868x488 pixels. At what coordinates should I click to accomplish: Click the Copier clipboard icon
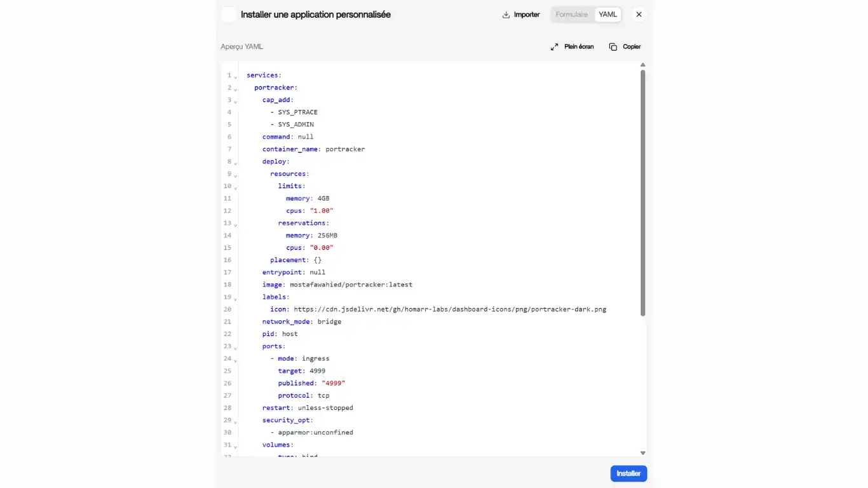click(613, 47)
